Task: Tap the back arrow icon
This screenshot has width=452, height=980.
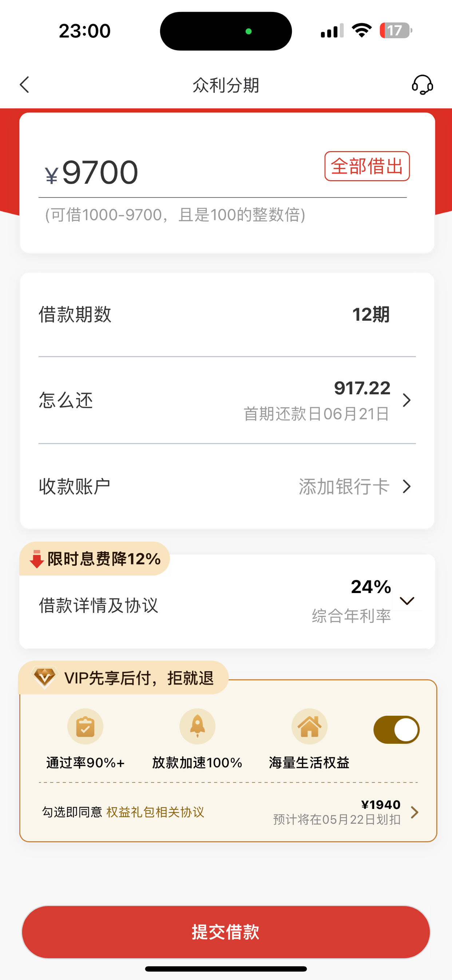Action: (x=24, y=84)
